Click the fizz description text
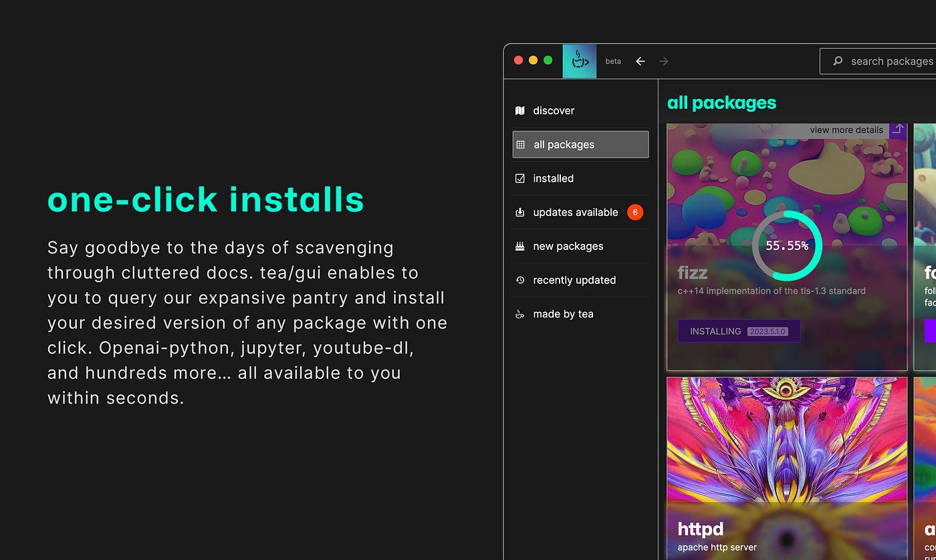Viewport: 936px width, 560px height. click(772, 291)
